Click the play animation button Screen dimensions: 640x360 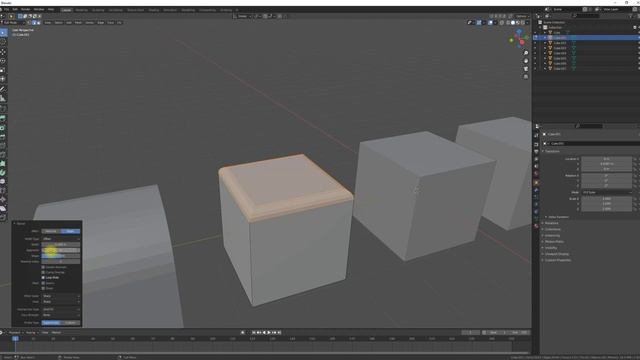269,333
